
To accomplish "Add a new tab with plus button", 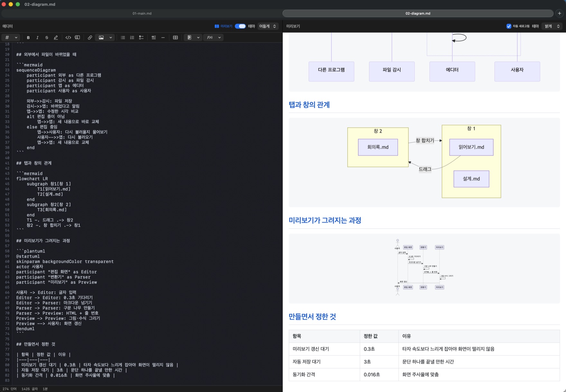I will coord(560,13).
